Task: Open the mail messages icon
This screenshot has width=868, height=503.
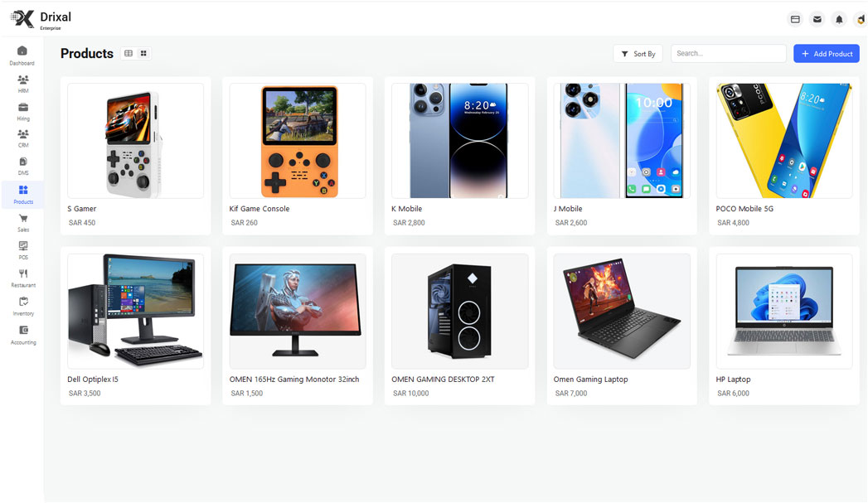Action: click(x=817, y=19)
